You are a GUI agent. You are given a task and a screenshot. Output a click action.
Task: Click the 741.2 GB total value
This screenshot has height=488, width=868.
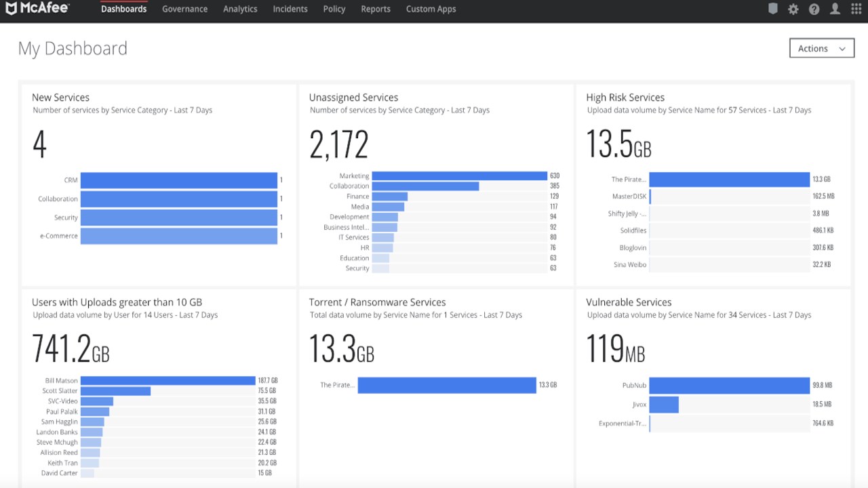(x=71, y=349)
